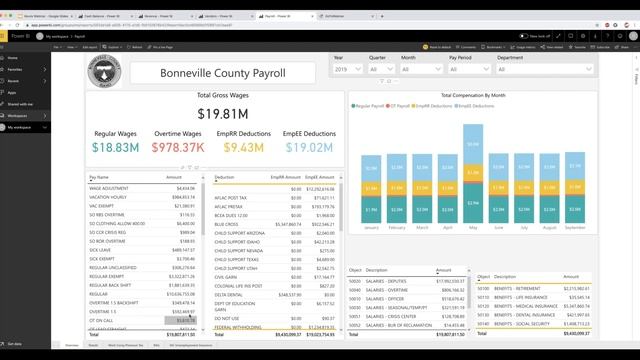Click Share in the report toolbar
The image size is (640, 360).
tap(622, 47)
